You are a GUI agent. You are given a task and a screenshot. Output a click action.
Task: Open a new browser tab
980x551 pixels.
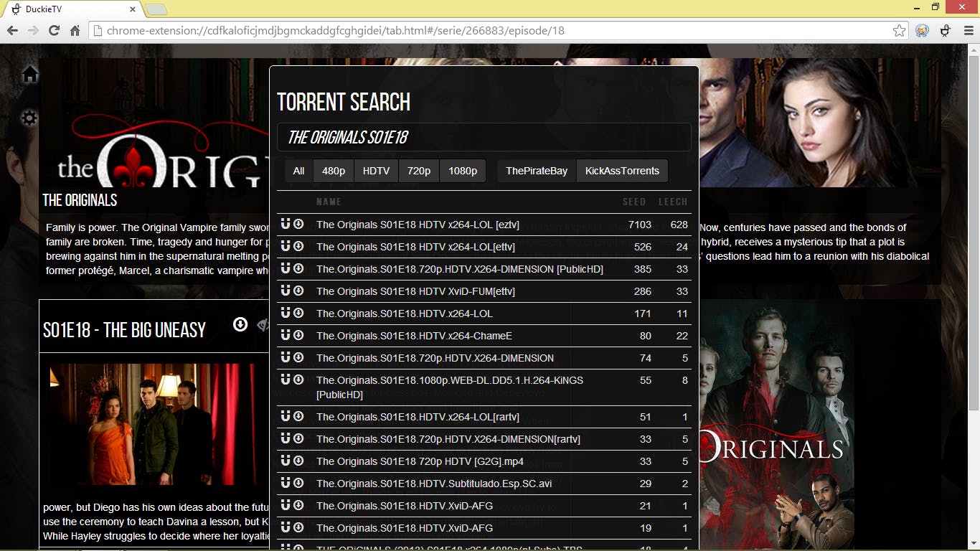pyautogui.click(x=156, y=9)
